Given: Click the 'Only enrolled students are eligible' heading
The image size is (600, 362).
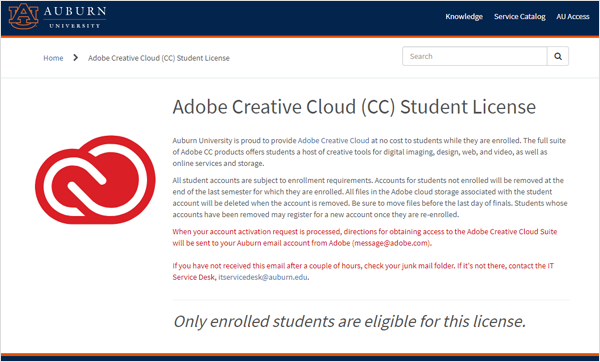Looking at the screenshot, I should (x=349, y=321).
